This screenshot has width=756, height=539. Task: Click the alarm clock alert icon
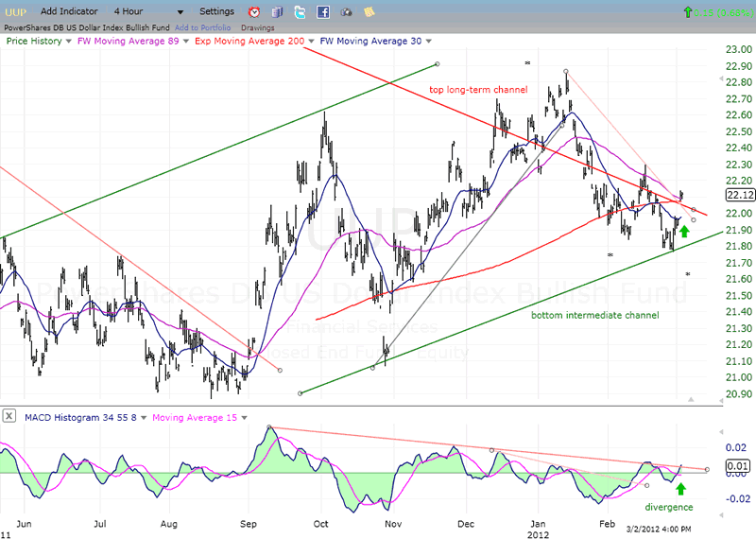(x=254, y=12)
